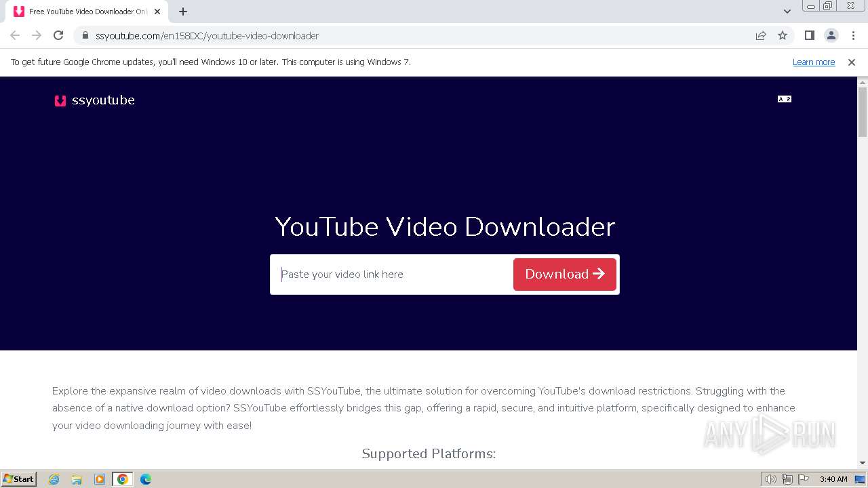
Task: Dismiss the Chrome update notification bar
Action: (x=852, y=62)
